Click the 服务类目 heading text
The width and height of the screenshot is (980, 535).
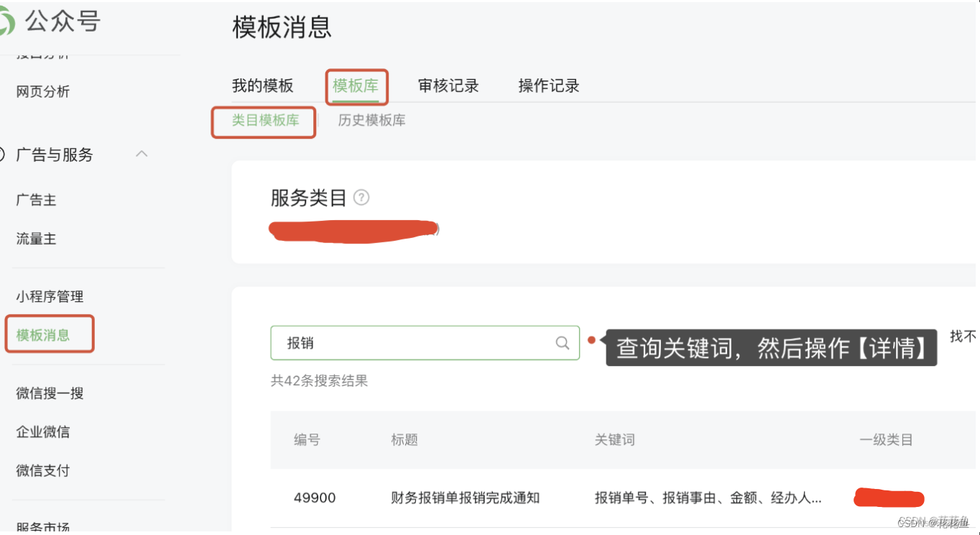click(309, 198)
